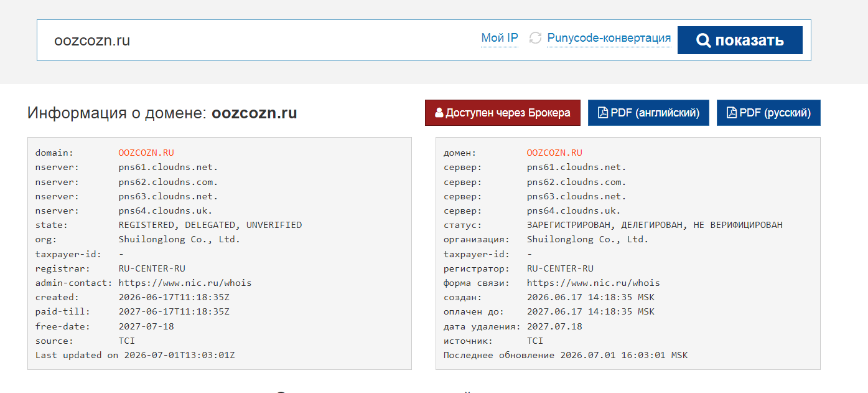Image resolution: width=868 pixels, height=393 pixels.
Task: Select REGISTERED, DELEGATED, UNVERIFIED state text
Action: point(210,225)
